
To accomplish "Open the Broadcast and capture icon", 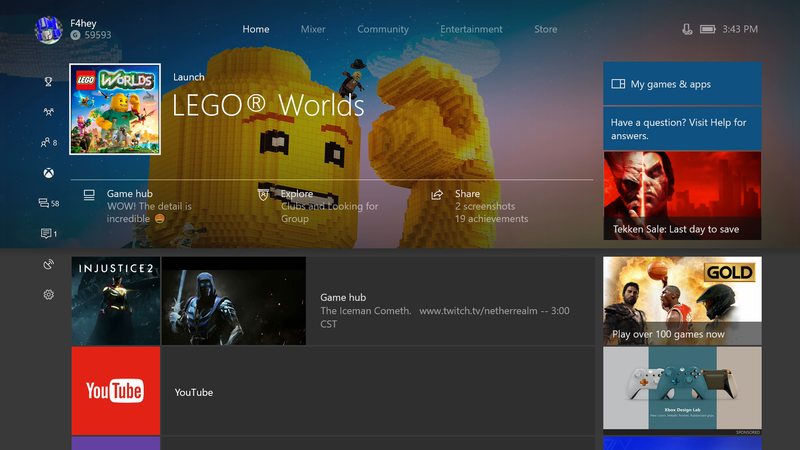I will [x=48, y=264].
